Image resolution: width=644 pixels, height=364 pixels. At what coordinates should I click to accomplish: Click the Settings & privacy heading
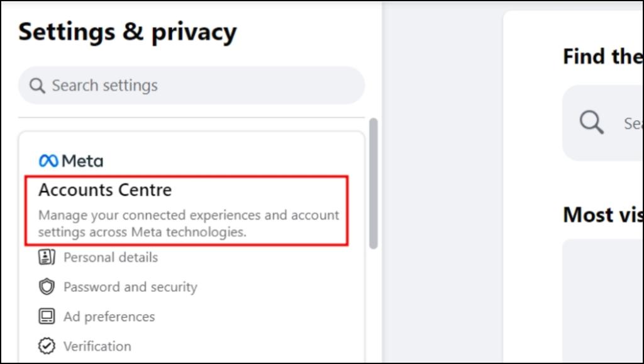(128, 31)
